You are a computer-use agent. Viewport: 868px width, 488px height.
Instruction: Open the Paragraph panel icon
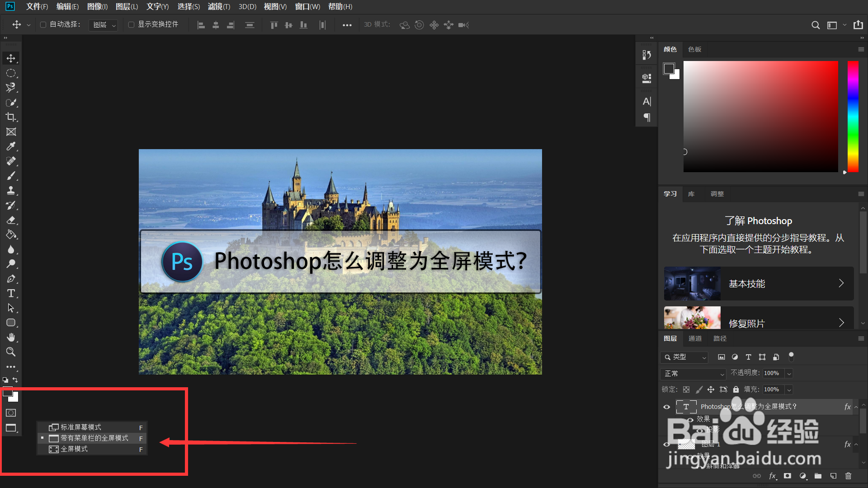tap(647, 117)
